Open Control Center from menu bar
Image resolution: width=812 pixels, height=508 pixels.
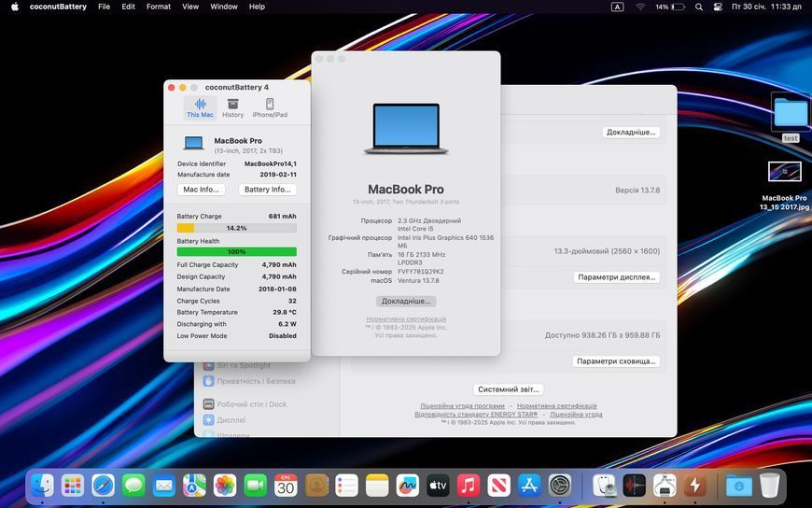718,7
